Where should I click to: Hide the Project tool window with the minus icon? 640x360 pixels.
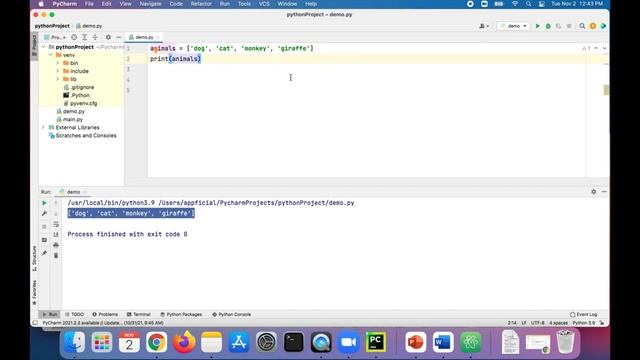(118, 37)
